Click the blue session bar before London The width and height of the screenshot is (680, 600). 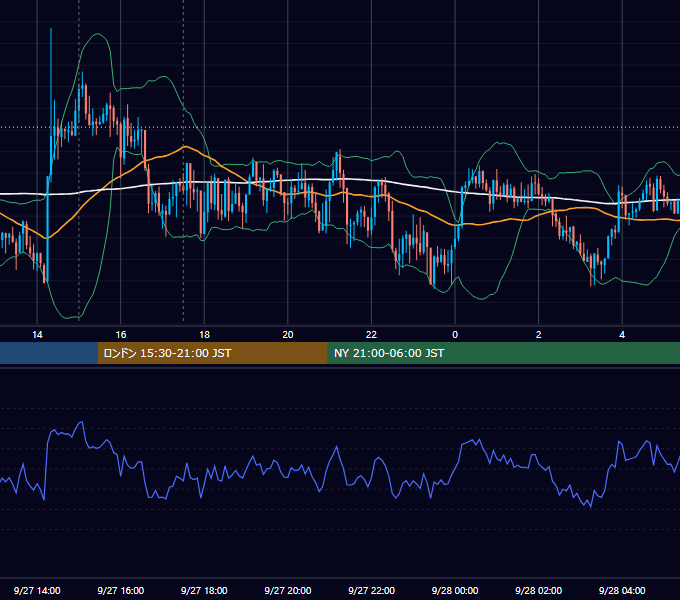(x=49, y=353)
